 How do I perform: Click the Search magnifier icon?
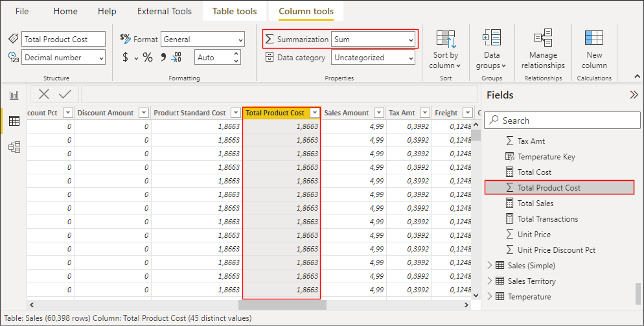(494, 120)
